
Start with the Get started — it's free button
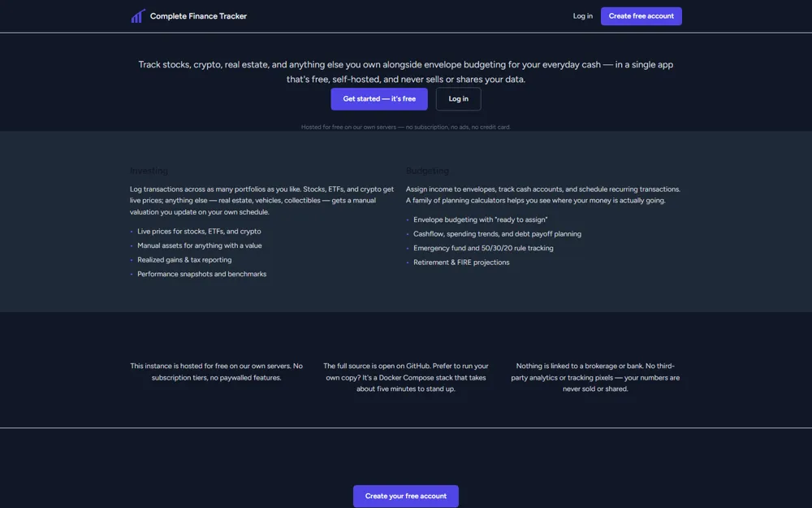[379, 99]
